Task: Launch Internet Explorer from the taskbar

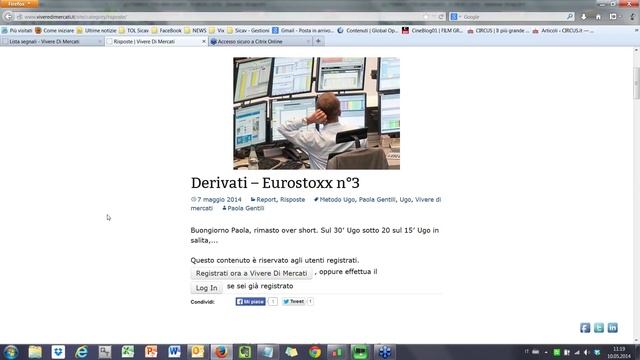Action: (x=82, y=352)
